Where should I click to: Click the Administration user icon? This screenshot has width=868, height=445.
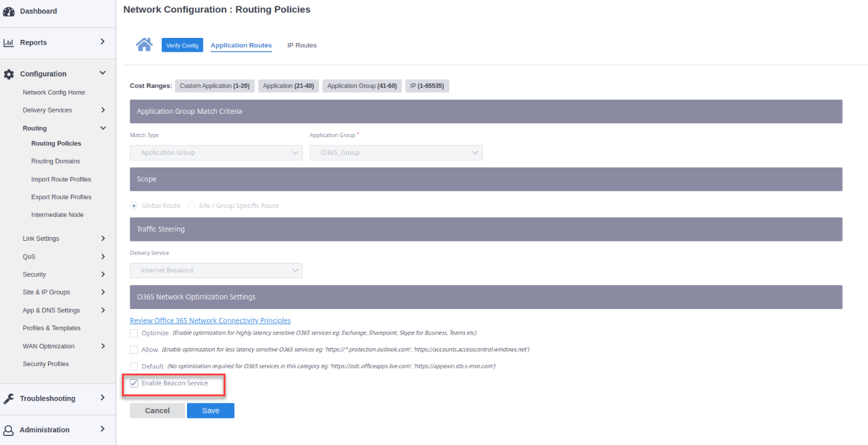point(9,430)
